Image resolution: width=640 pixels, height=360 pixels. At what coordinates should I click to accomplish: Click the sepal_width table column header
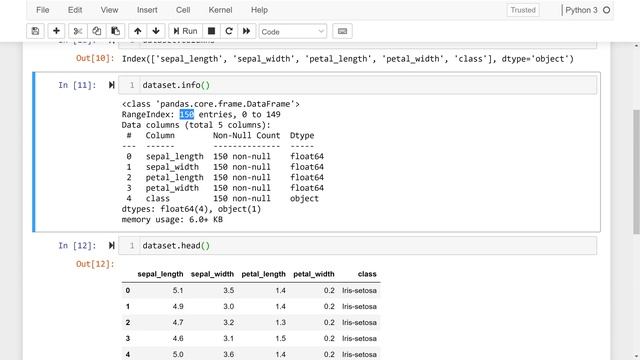[x=212, y=274]
